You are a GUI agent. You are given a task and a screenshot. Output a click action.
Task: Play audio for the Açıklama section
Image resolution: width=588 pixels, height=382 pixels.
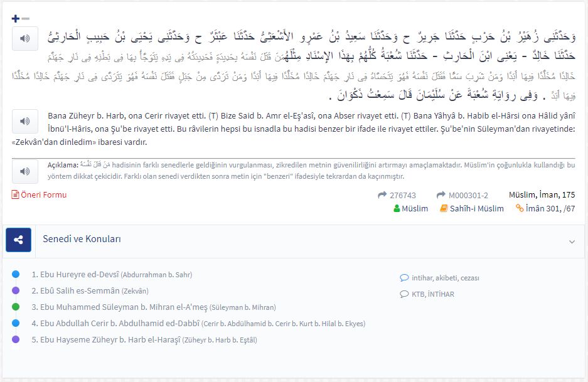(25, 171)
